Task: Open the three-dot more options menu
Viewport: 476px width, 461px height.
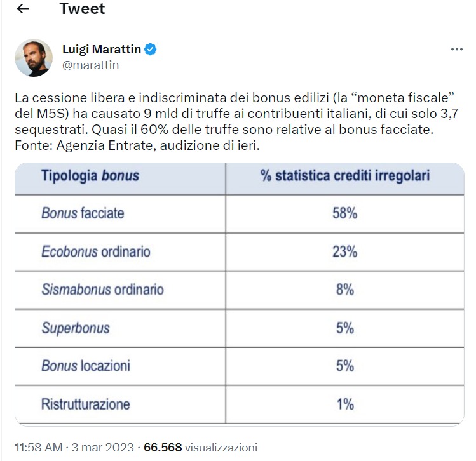Action: pos(456,49)
